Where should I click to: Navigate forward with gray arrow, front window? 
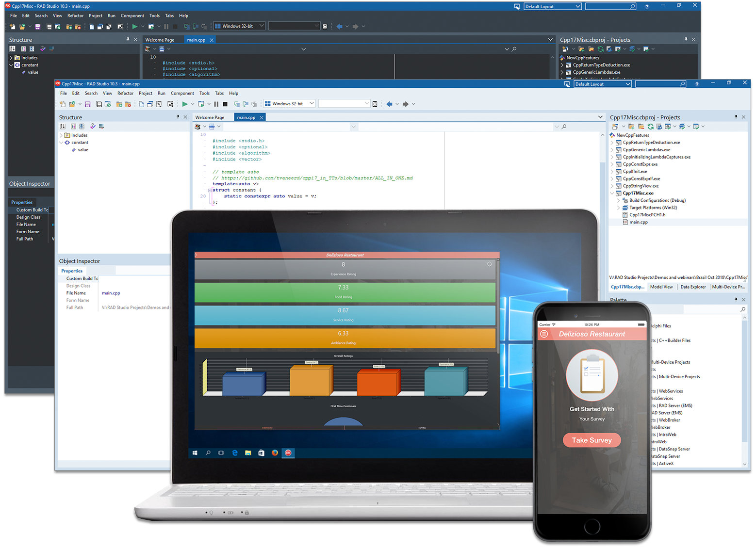[x=406, y=104]
